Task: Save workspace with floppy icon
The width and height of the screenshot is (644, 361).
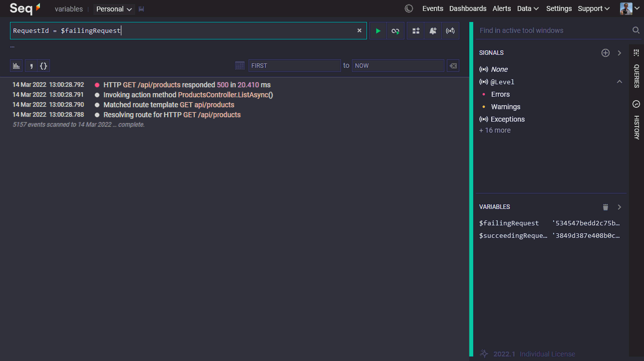Action: pyautogui.click(x=141, y=9)
